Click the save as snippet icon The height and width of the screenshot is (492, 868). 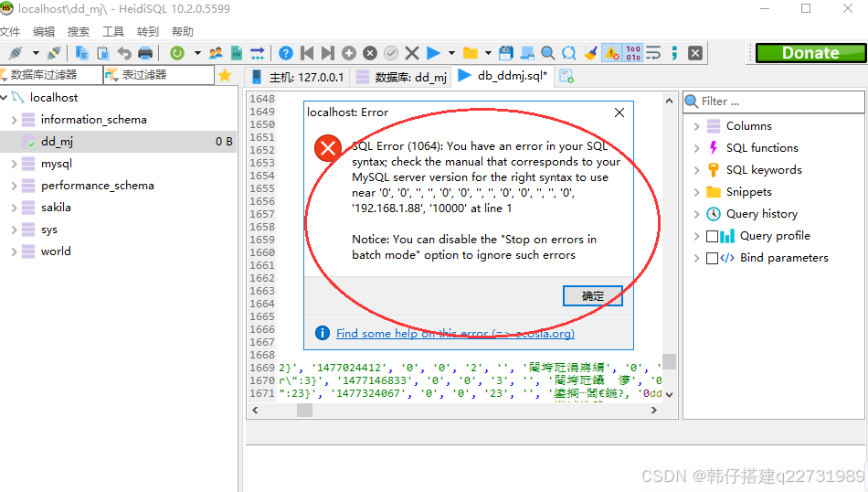(x=527, y=53)
